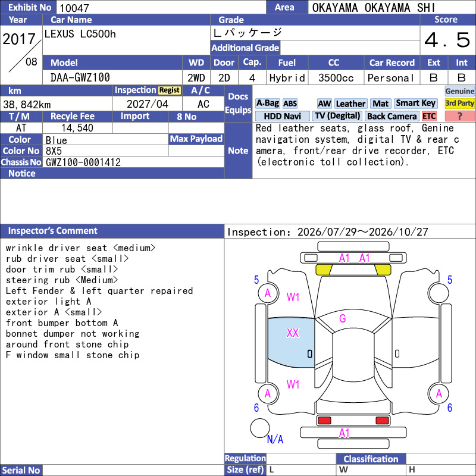Image resolution: width=476 pixels, height=476 pixels.
Task: Toggle the yellow 3rd Party label
Action: pos(459,104)
